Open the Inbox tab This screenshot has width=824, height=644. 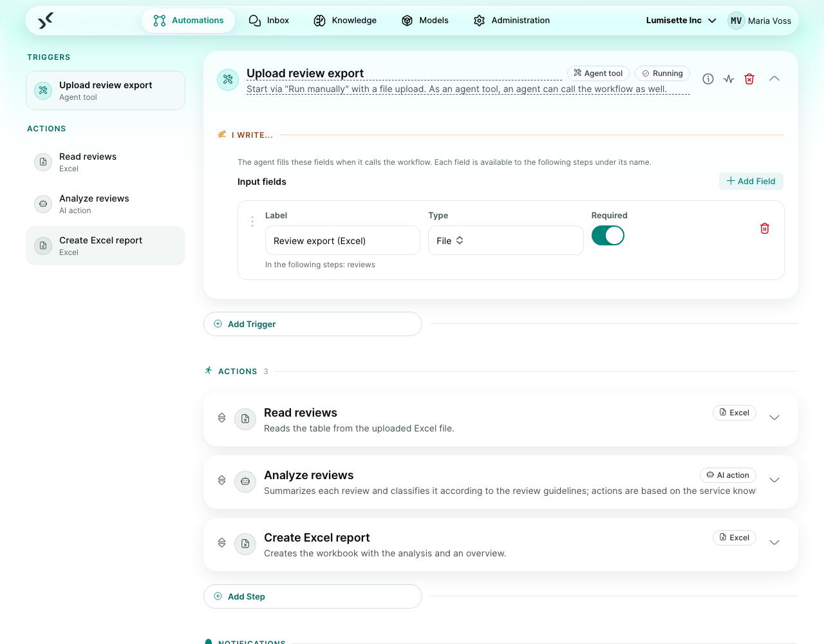tap(269, 21)
